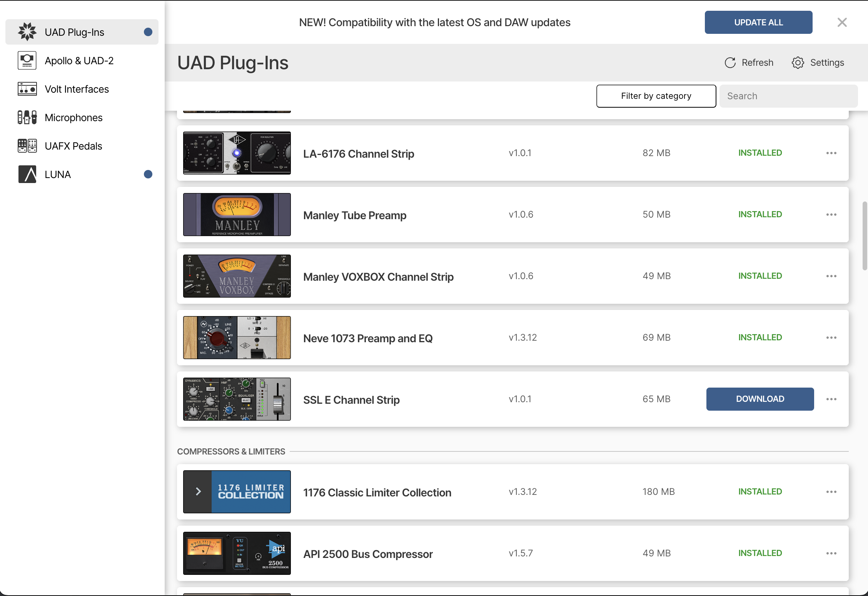Select Apollo & UAD-2 in the sidebar
Viewport: 868px width, 596px height.
point(82,60)
